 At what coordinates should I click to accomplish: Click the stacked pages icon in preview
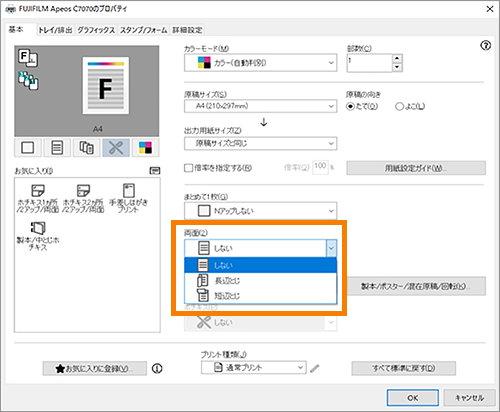28,80
